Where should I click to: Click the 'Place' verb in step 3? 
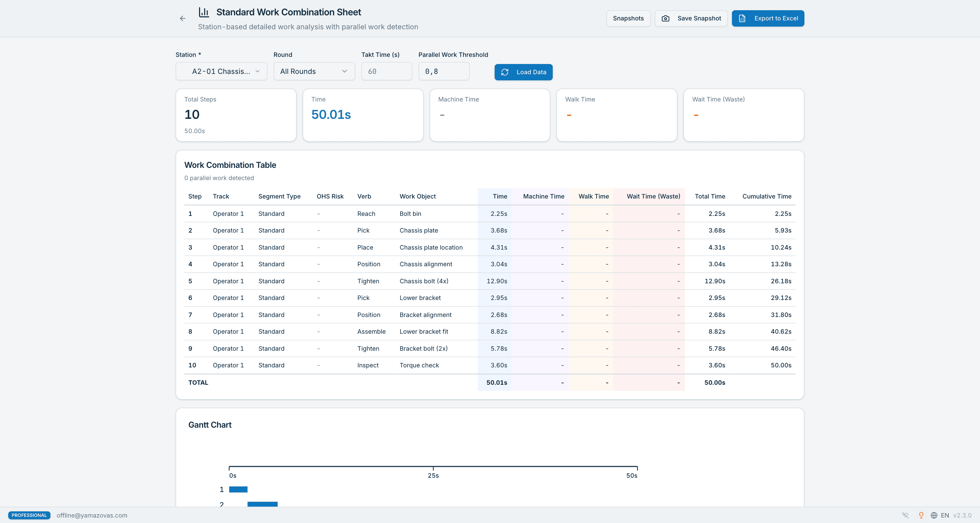(x=365, y=248)
